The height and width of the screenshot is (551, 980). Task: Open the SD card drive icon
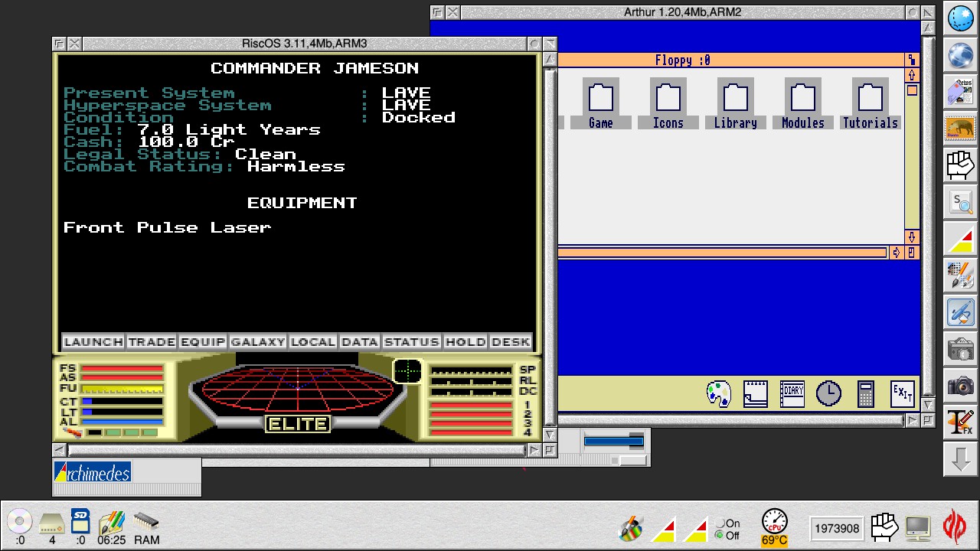80,527
